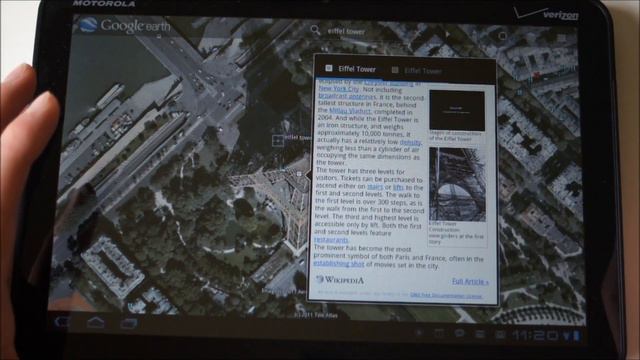Follow the density link
This screenshot has height=360, width=640.
coord(410,142)
